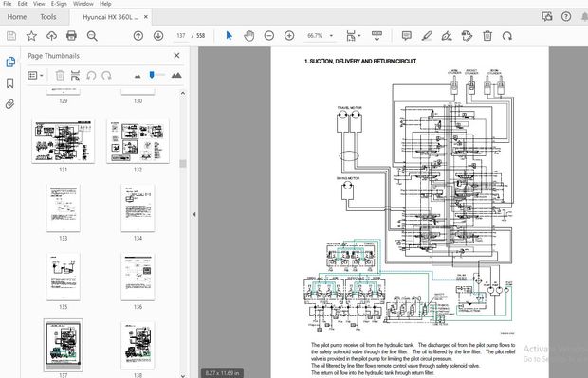
Task: Select the Highlight text pen tool
Action: tap(427, 36)
